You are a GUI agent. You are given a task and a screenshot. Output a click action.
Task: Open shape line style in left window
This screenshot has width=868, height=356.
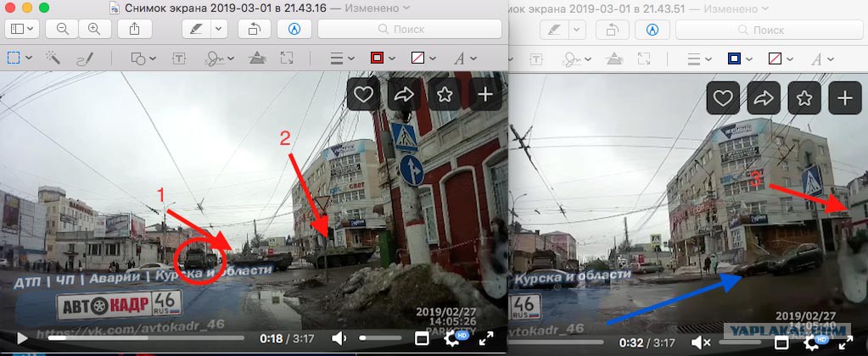[x=337, y=58]
